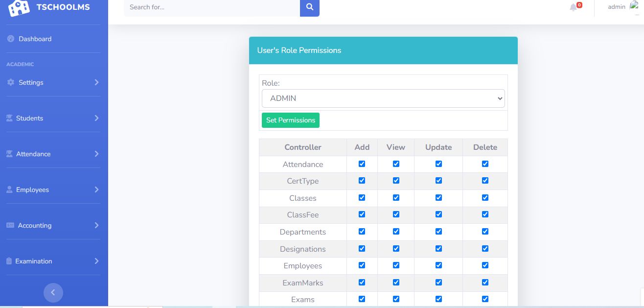Expand the Students chevron
This screenshot has height=308, width=644.
96,118
